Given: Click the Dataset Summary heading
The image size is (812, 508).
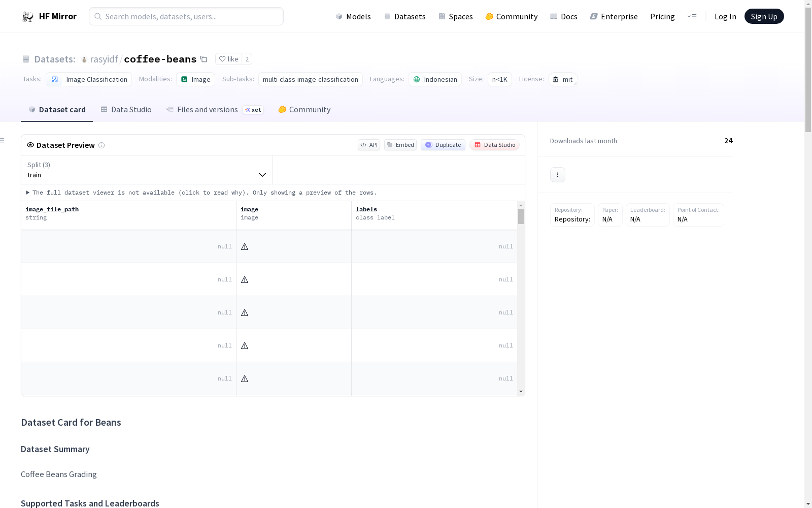Looking at the screenshot, I should 55,449.
